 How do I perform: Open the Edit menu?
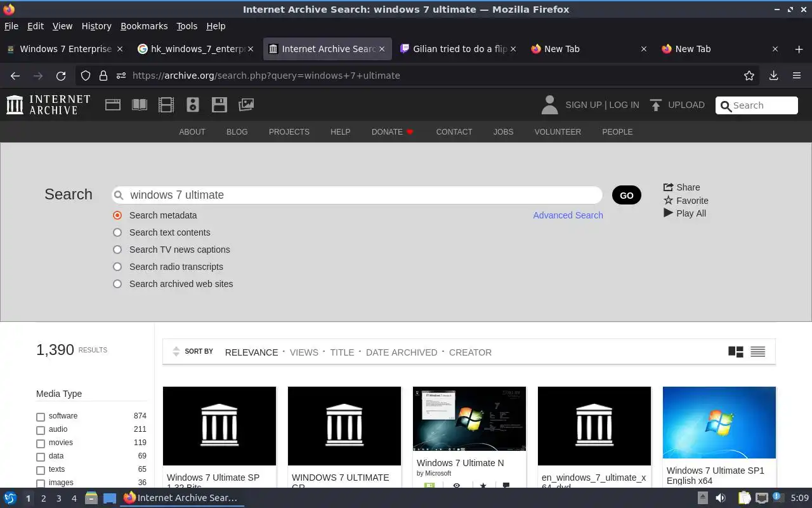point(36,26)
